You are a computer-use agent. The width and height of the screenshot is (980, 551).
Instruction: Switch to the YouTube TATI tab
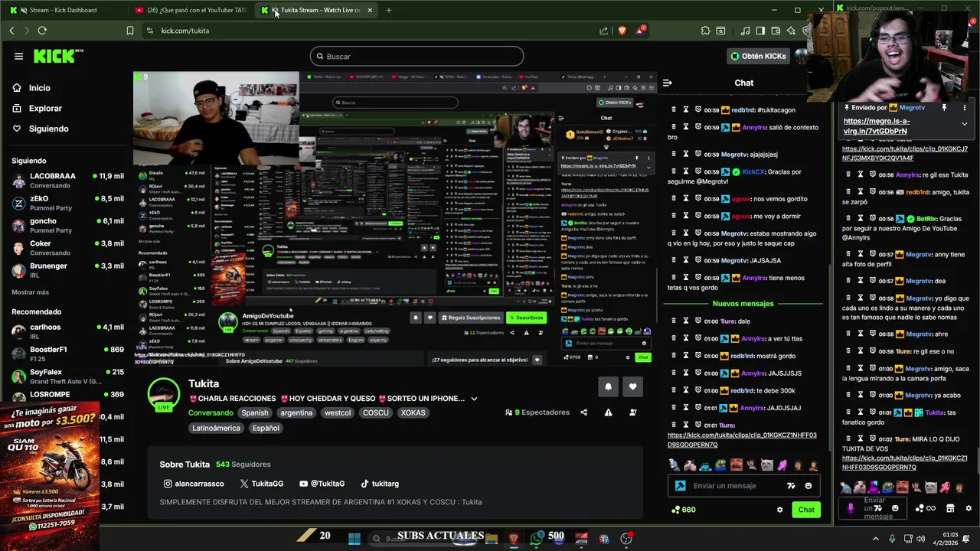coord(191,10)
